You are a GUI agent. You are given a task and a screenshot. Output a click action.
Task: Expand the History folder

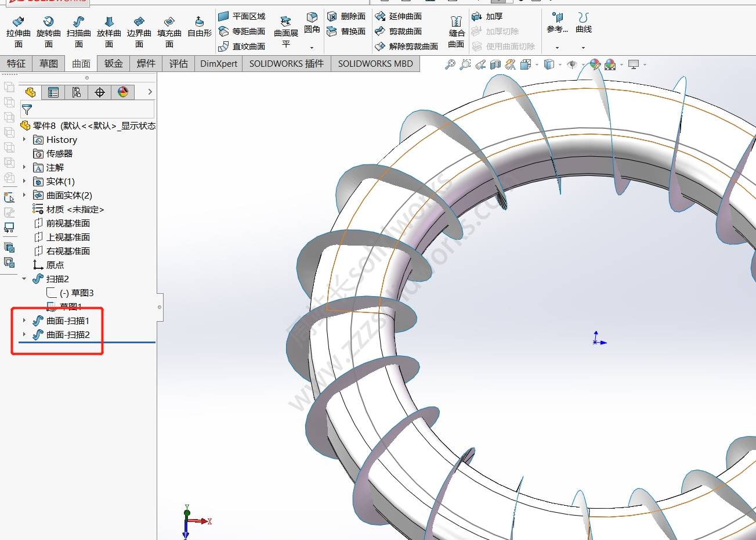click(x=24, y=139)
